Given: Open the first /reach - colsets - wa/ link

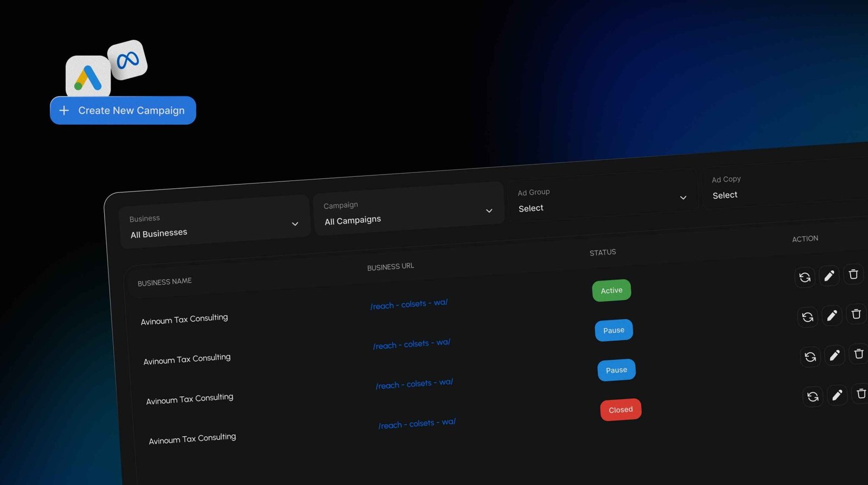Looking at the screenshot, I should [409, 304].
